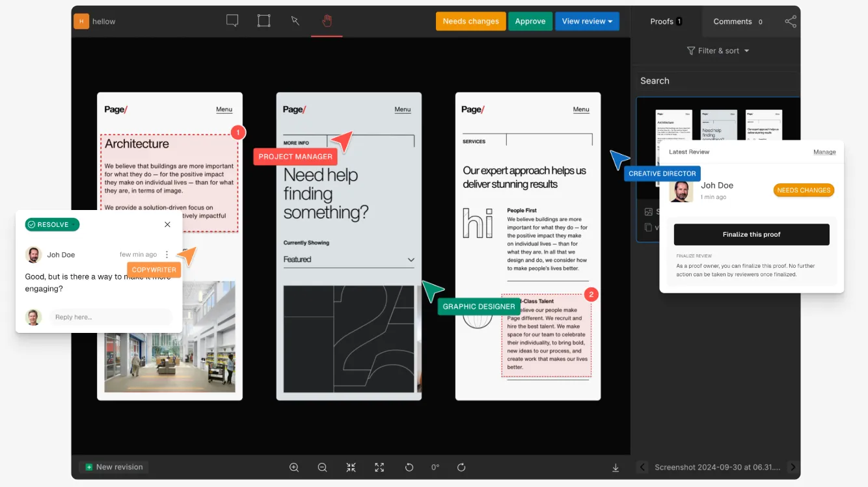868x487 pixels.
Task: Click the share icon
Action: click(x=791, y=21)
